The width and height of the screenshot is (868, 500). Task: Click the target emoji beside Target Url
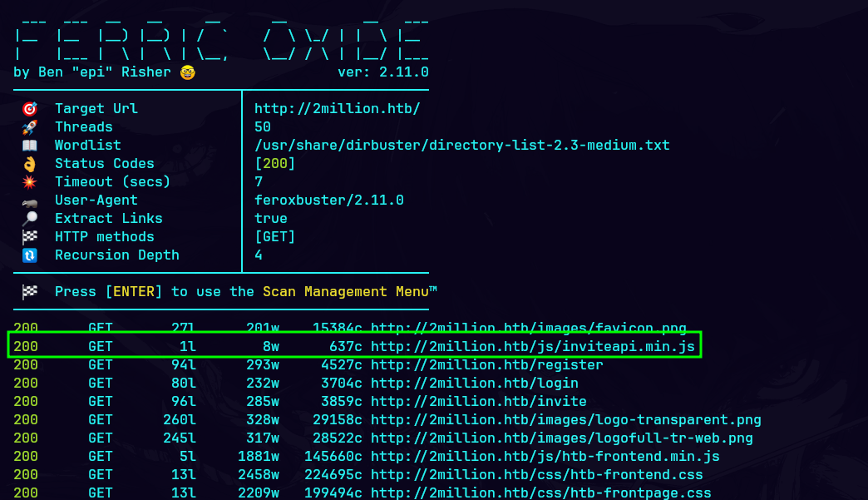[x=29, y=109]
